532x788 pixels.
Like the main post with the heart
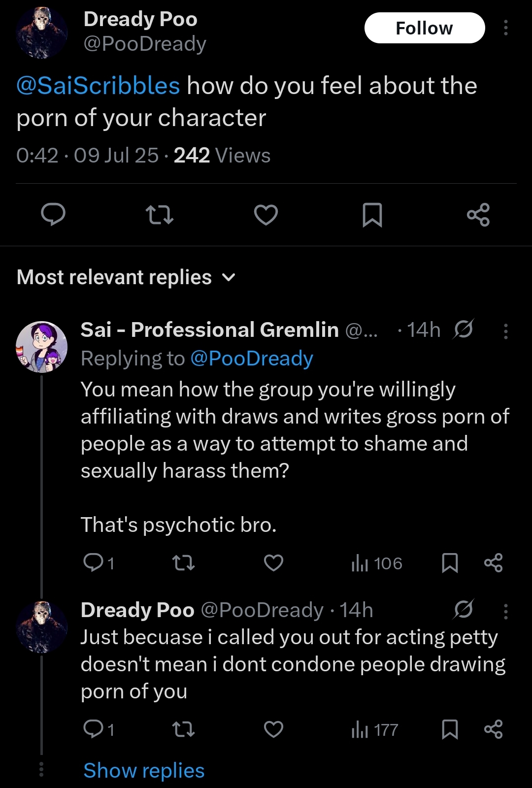(266, 215)
